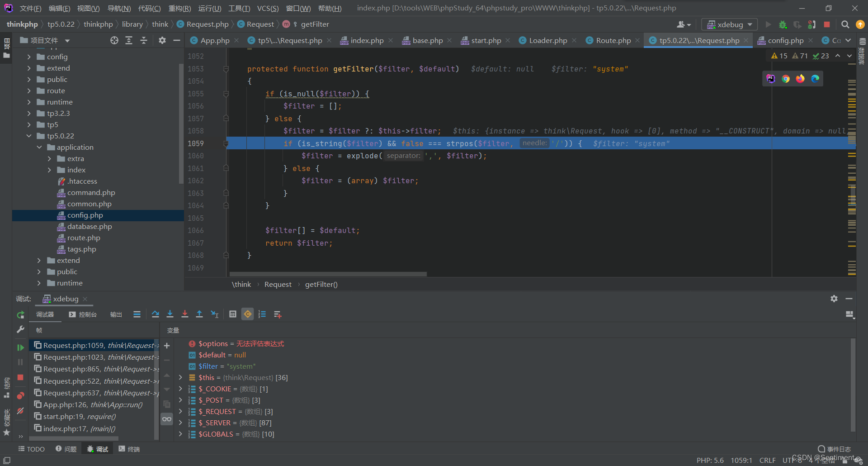Click Collapse All icon in project panel
The image size is (868, 466).
click(144, 40)
